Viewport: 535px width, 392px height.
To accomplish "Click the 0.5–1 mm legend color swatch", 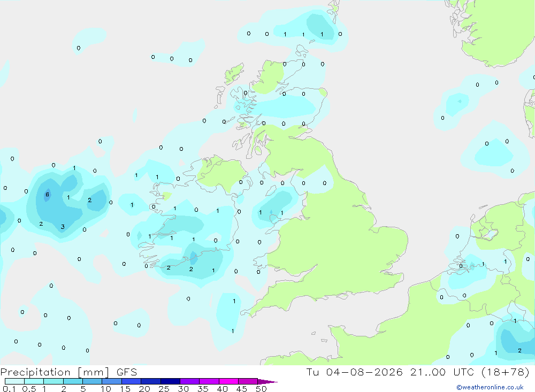I will tap(34, 381).
